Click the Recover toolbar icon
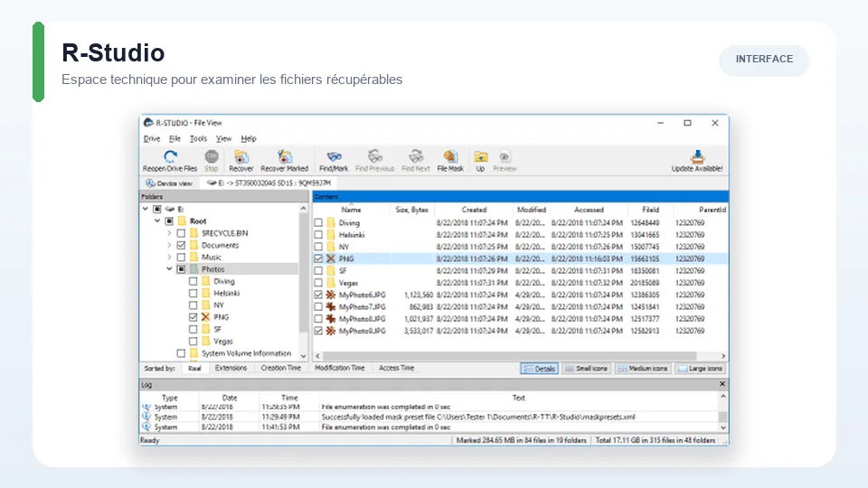 click(x=241, y=156)
